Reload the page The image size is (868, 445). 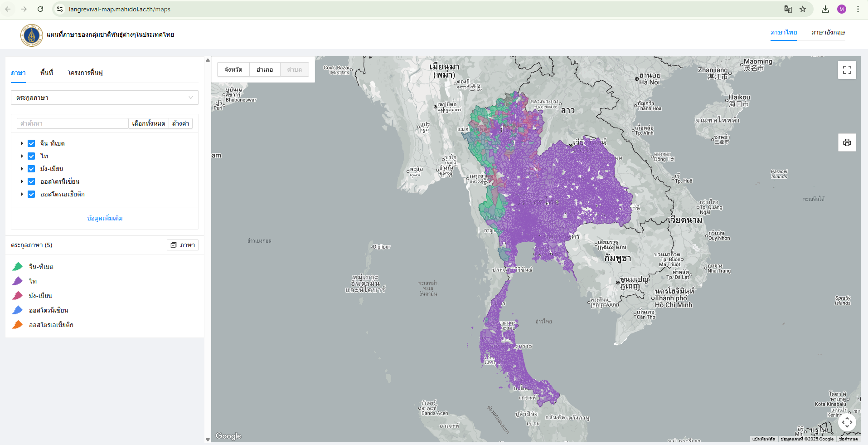tap(40, 9)
